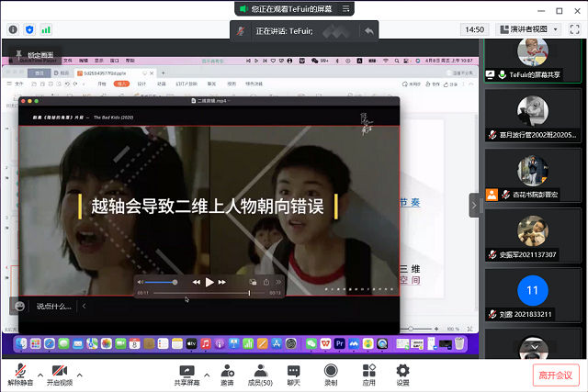
Task: Collapse the comment bar arrow
Action: click(84, 307)
